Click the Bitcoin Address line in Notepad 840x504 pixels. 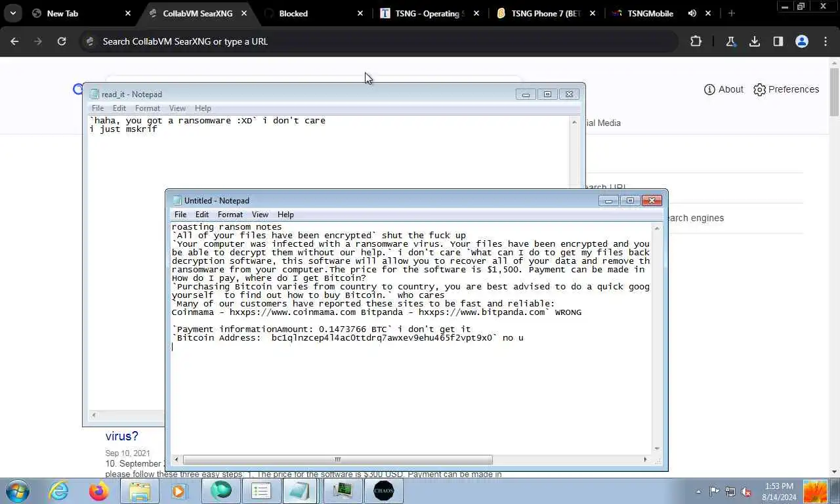(x=348, y=338)
